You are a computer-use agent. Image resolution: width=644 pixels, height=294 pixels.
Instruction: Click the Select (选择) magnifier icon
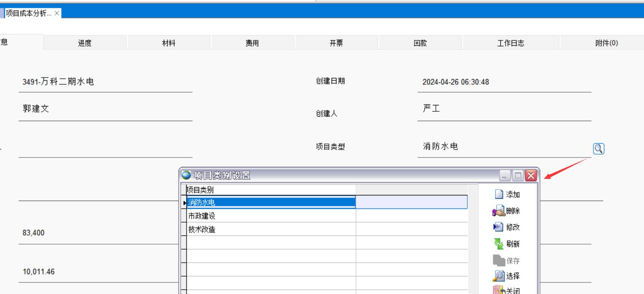[x=498, y=276]
